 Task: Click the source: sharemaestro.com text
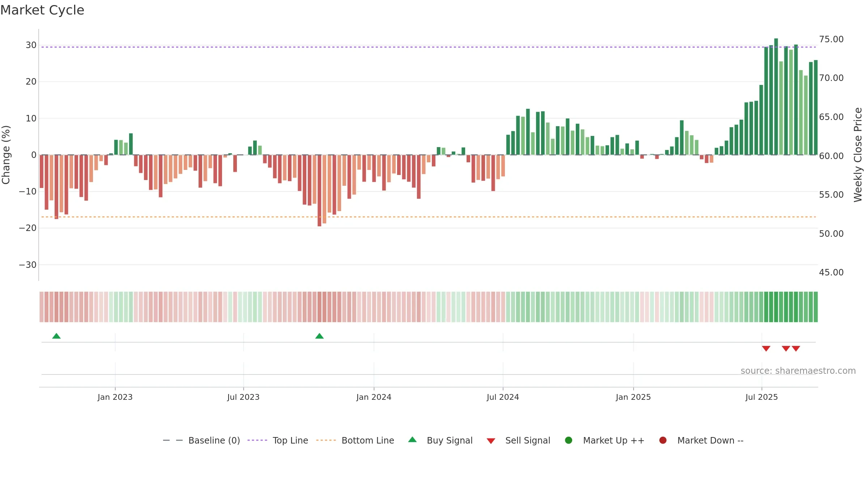click(x=798, y=371)
